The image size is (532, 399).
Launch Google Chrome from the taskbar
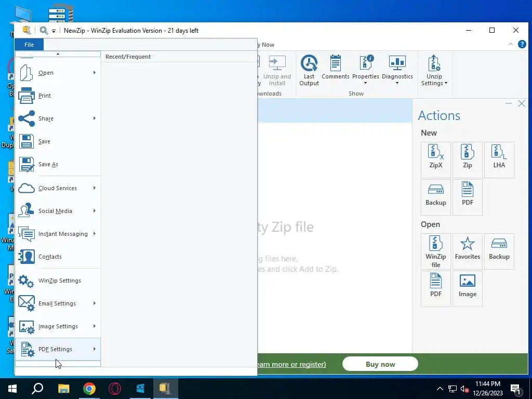click(x=89, y=389)
